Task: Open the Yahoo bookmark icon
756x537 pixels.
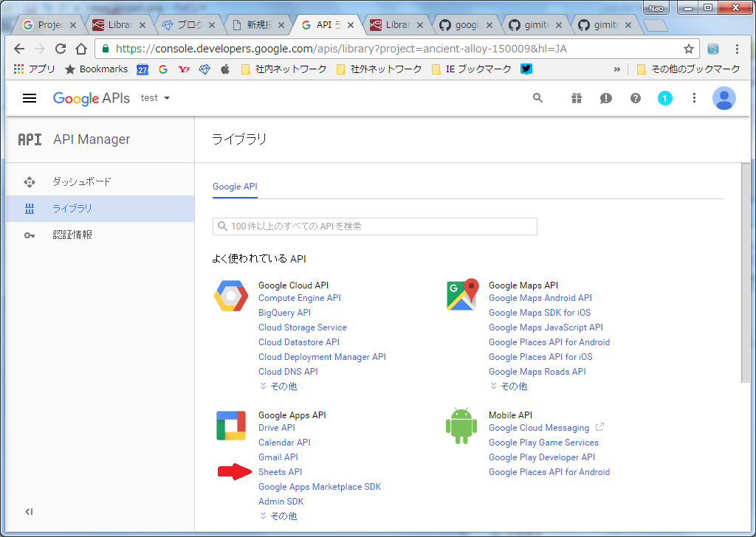Action: [x=184, y=69]
